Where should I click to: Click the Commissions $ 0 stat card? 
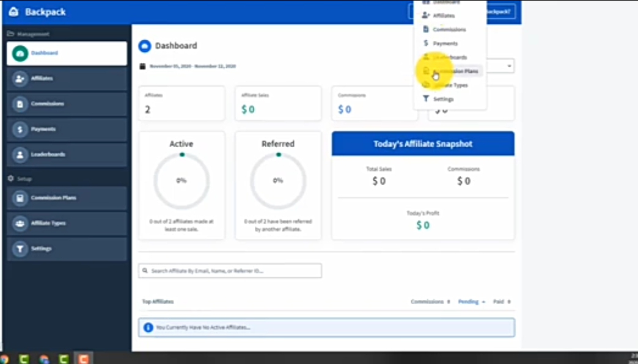[x=375, y=103]
